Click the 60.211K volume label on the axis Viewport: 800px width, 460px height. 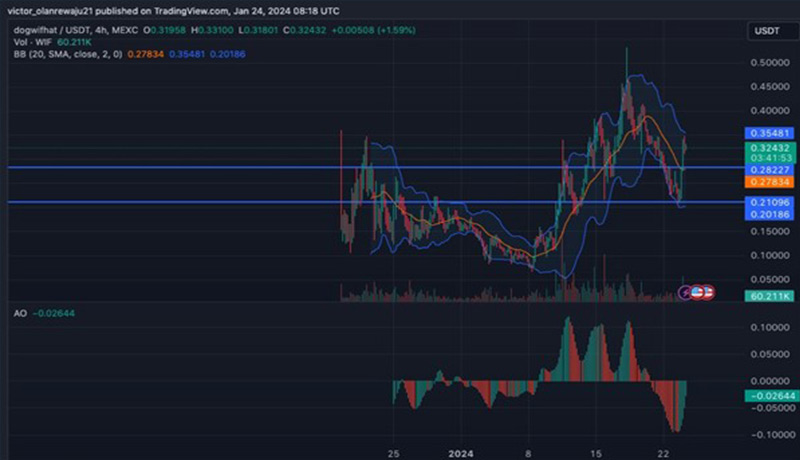point(768,296)
